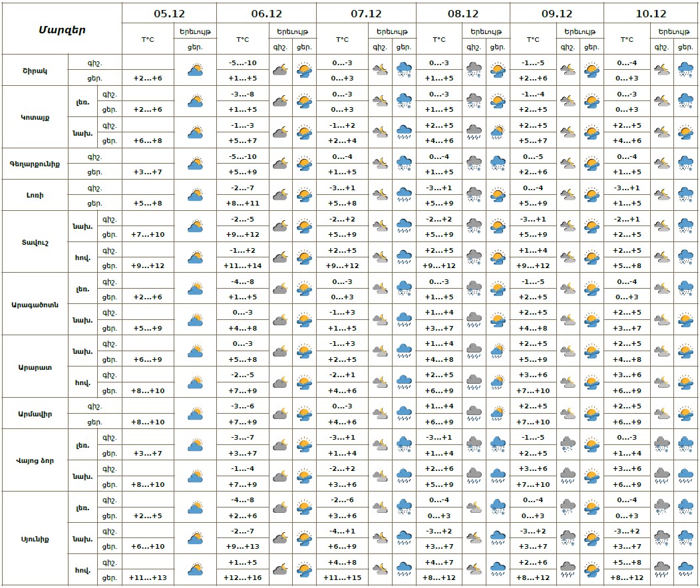
Task: Select the 10.12 date column header
Action: click(x=651, y=13)
